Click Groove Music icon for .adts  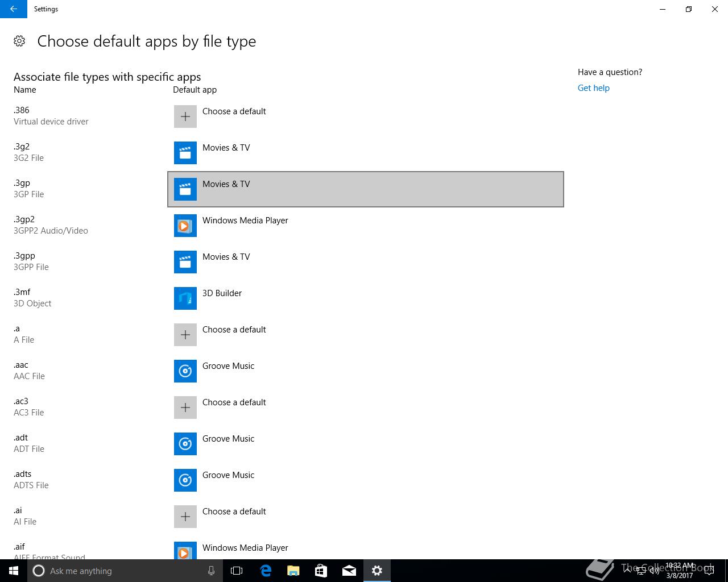pos(185,480)
